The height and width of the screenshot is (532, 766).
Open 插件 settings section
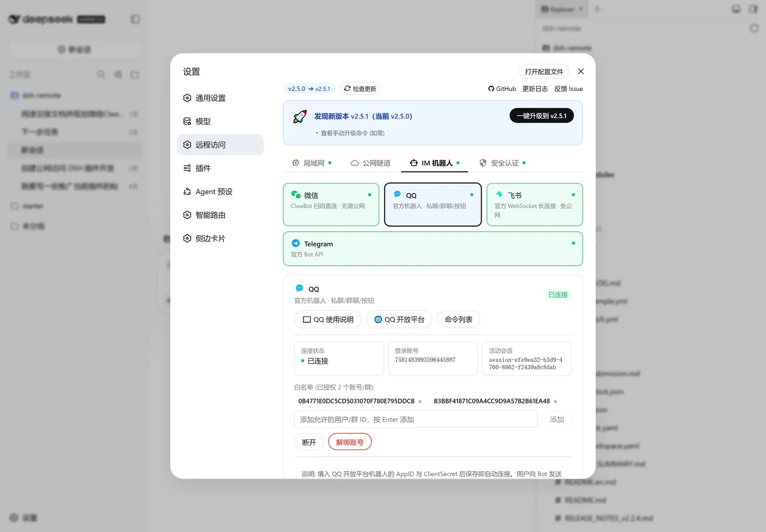220,168
